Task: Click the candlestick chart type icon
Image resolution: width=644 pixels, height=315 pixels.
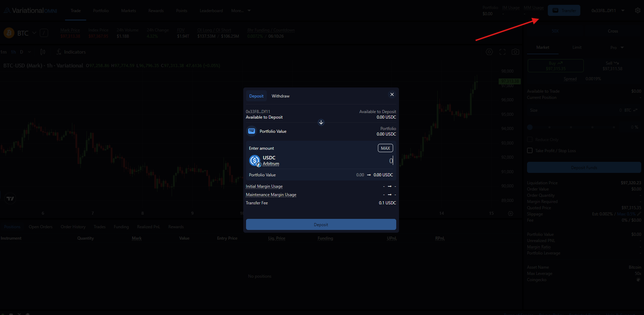Action: (43, 52)
